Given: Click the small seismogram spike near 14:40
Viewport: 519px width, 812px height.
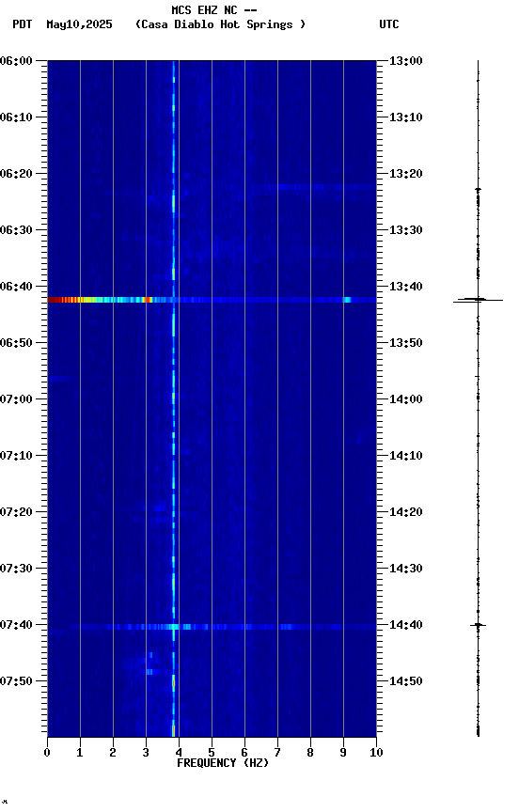Looking at the screenshot, I should click(x=478, y=626).
